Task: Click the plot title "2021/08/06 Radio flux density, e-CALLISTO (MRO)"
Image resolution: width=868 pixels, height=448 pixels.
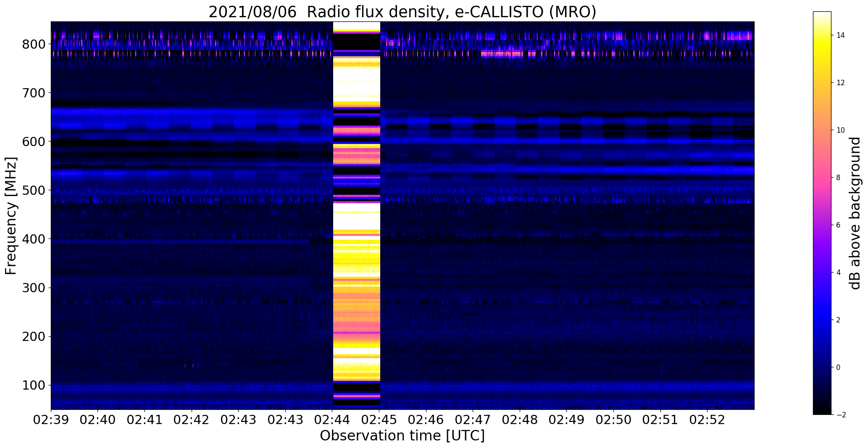Action: [402, 12]
